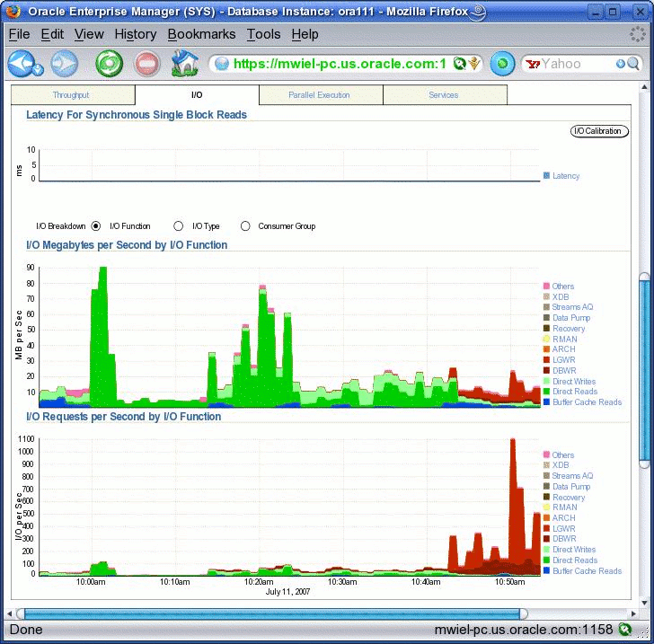Open the Edit menu
The height and width of the screenshot is (644, 654).
(x=52, y=34)
